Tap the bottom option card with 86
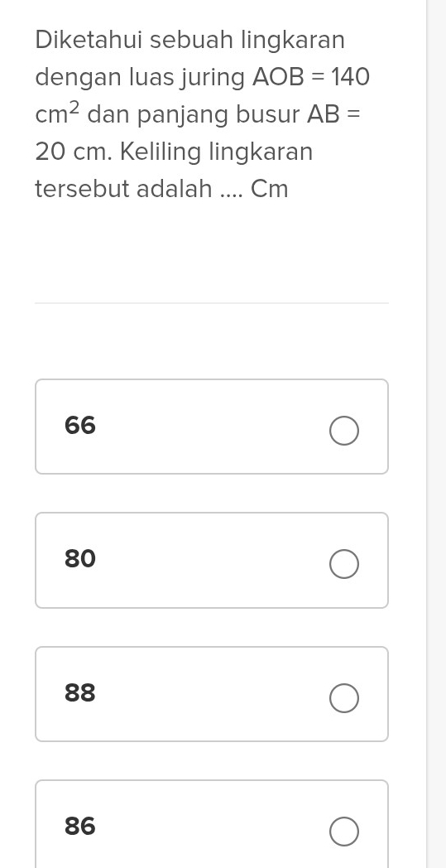This screenshot has width=446, height=868. tap(212, 824)
